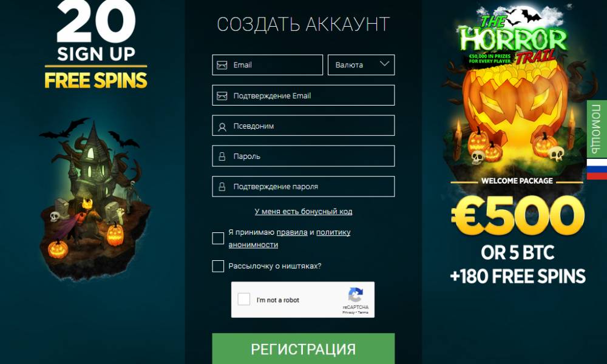Open the Помощь side tab
Screen dimensions: 607x364
click(x=597, y=129)
